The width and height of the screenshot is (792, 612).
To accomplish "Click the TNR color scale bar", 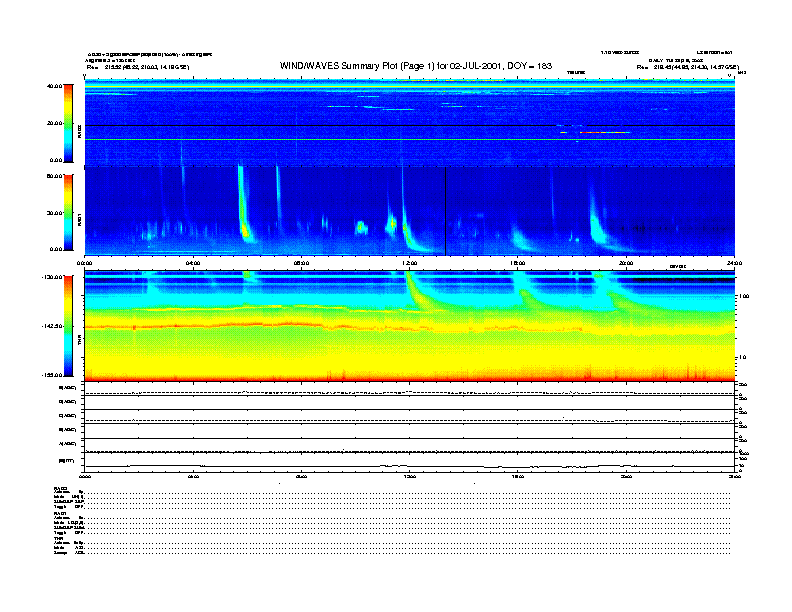I will coord(68,326).
